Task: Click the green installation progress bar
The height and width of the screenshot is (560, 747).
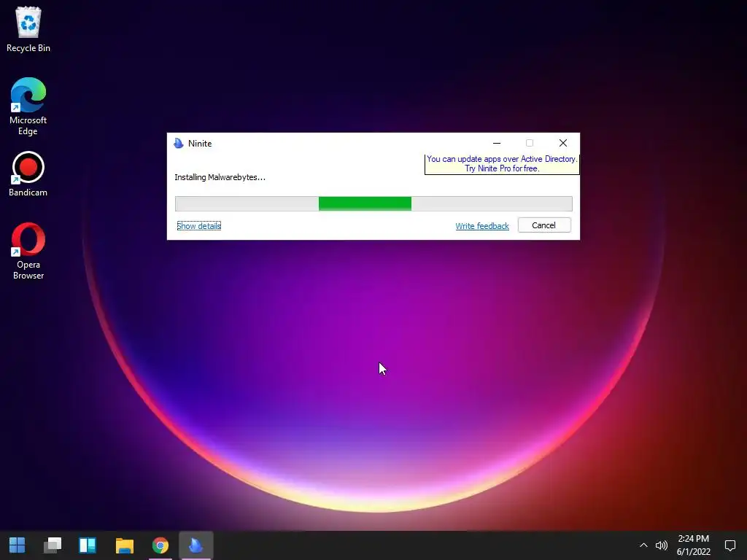Action: click(373, 203)
